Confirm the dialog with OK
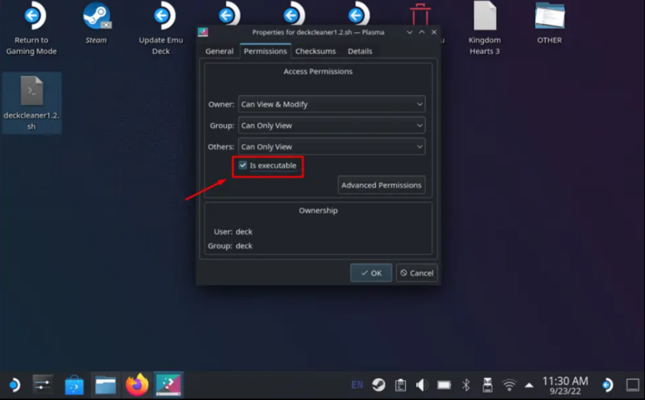 coord(370,272)
